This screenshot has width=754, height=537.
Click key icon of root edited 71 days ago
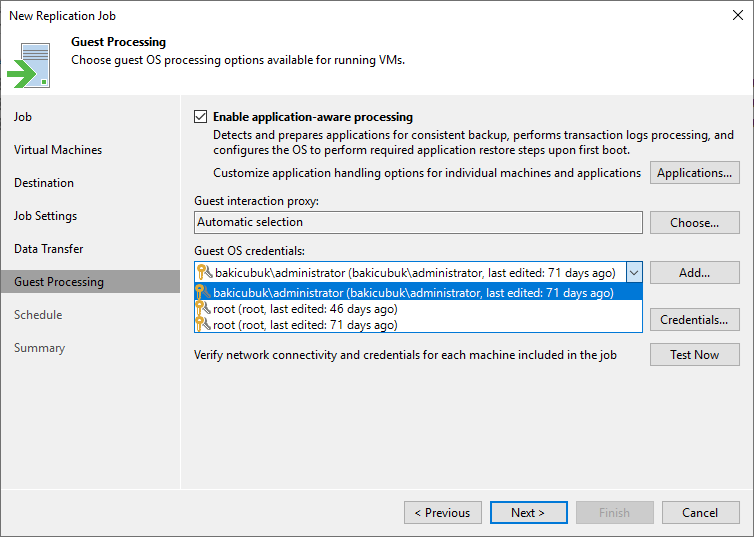pos(203,325)
